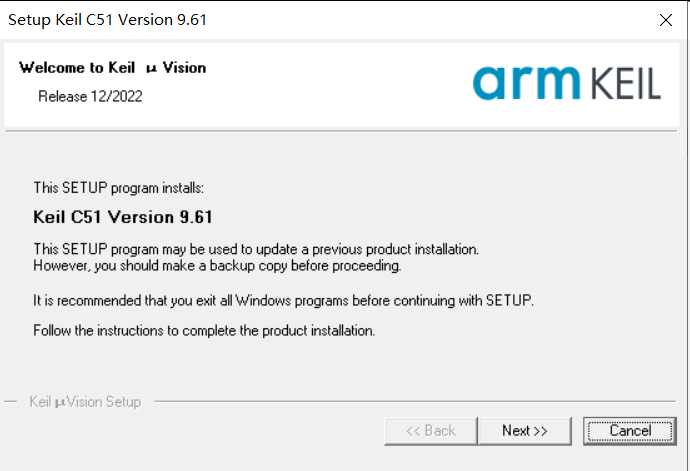Cancel the Keil C51 setup

(630, 431)
